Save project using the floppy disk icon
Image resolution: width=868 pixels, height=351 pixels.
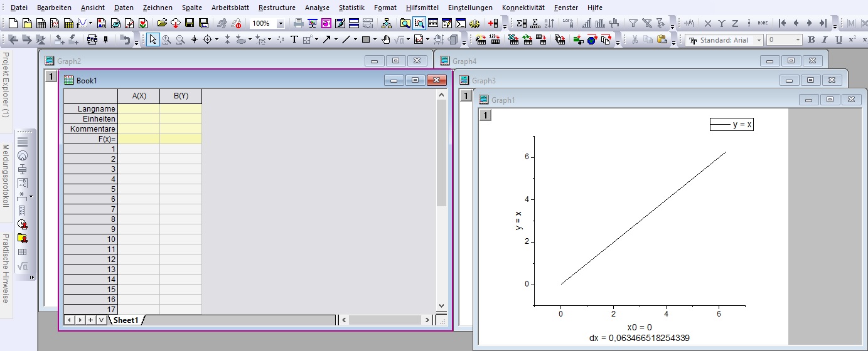click(x=190, y=23)
